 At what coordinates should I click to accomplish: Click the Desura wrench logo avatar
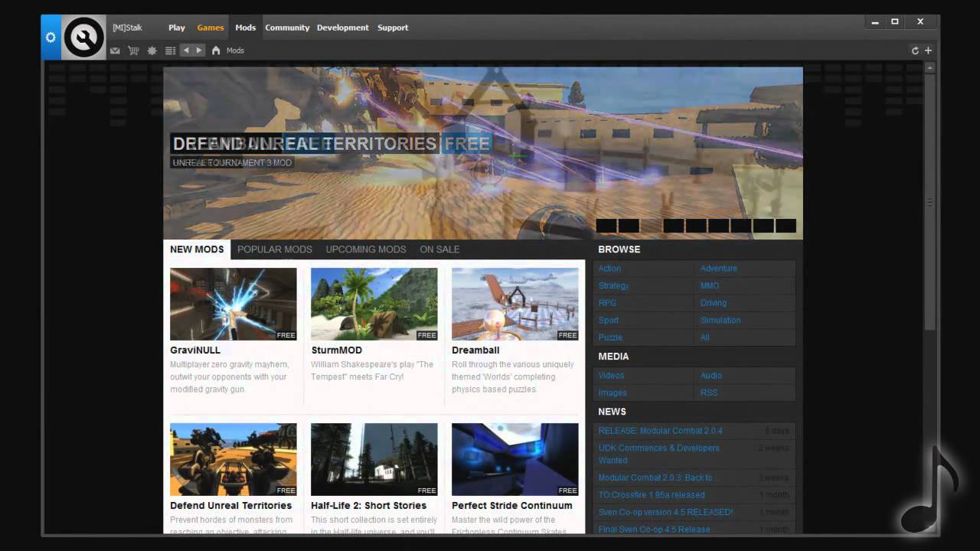click(83, 37)
